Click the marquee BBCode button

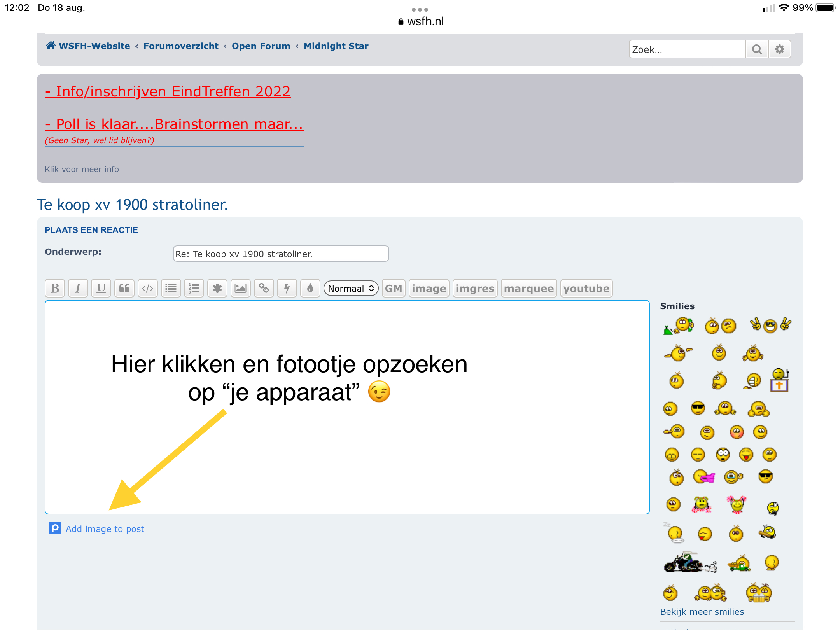[528, 288]
